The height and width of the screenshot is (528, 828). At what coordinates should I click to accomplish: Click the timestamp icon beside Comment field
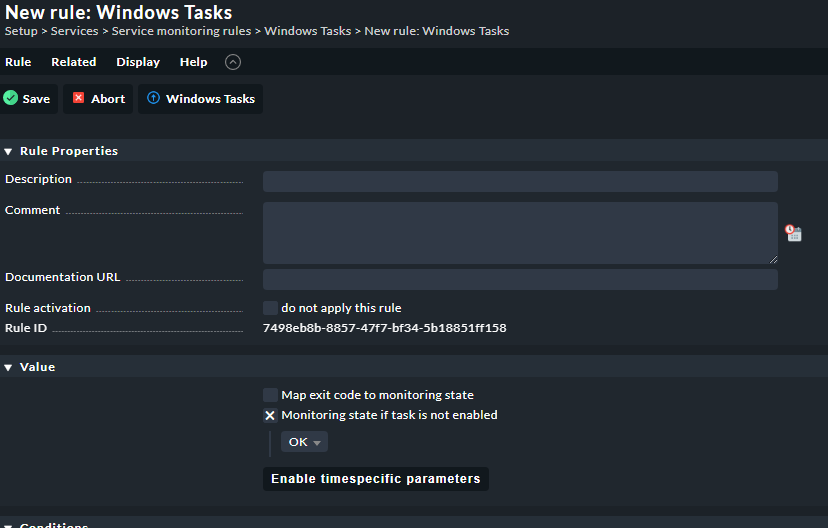point(793,233)
